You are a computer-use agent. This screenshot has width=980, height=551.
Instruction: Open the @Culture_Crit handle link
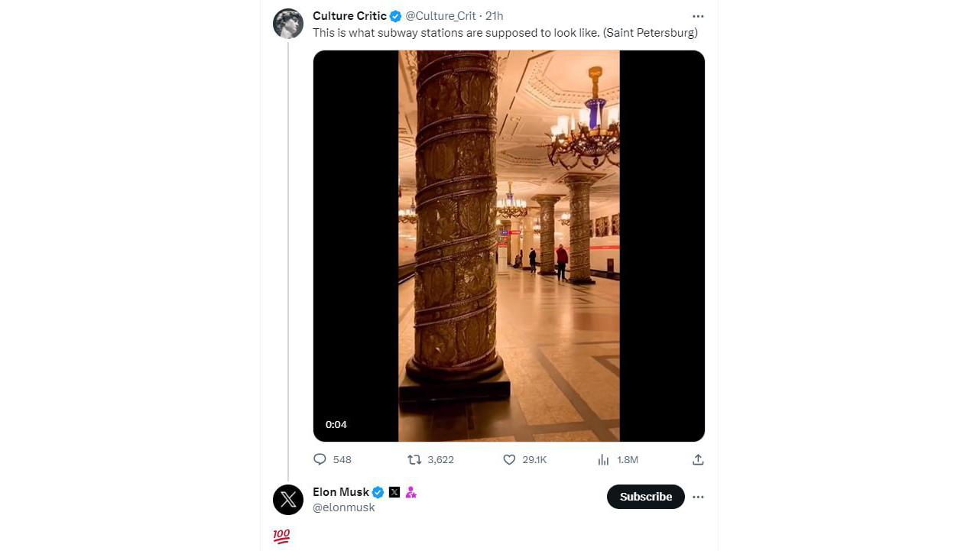coord(440,16)
